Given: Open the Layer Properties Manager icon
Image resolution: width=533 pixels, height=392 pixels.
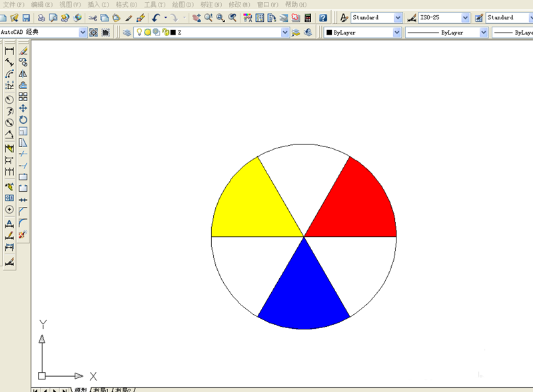Looking at the screenshot, I should pos(127,33).
